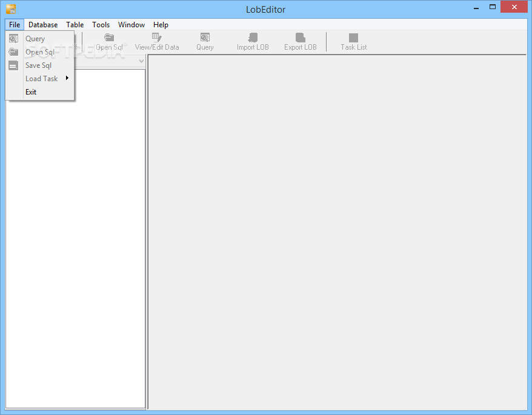532x415 pixels.
Task: Click the LobEditor app icon in title bar
Action: 11,9
